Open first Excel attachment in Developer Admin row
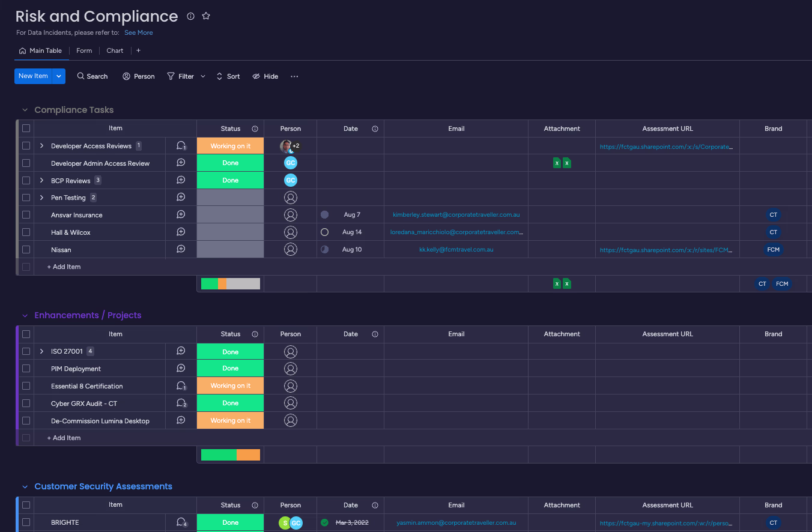 point(557,163)
